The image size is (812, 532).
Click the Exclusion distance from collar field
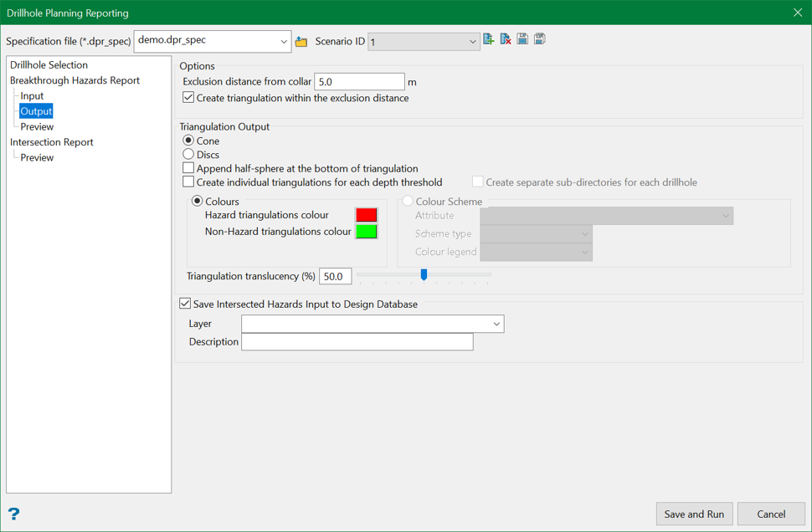pyautogui.click(x=359, y=82)
